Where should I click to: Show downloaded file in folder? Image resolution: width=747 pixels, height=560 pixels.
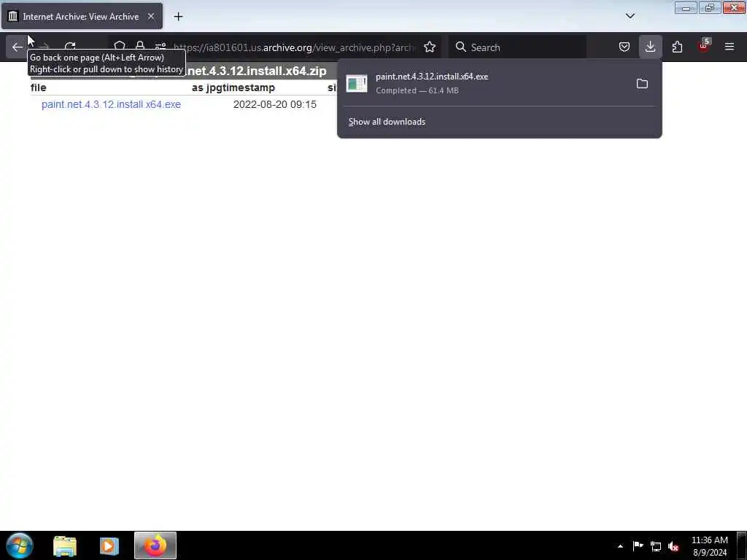coord(642,84)
